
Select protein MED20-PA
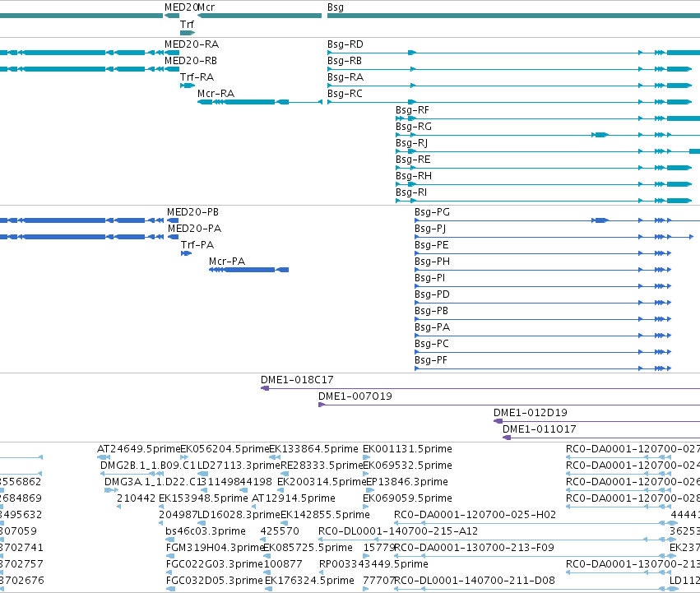(x=195, y=229)
